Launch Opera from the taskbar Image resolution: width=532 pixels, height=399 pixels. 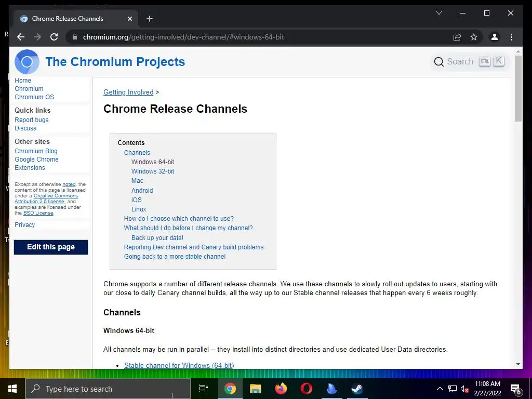(x=306, y=389)
